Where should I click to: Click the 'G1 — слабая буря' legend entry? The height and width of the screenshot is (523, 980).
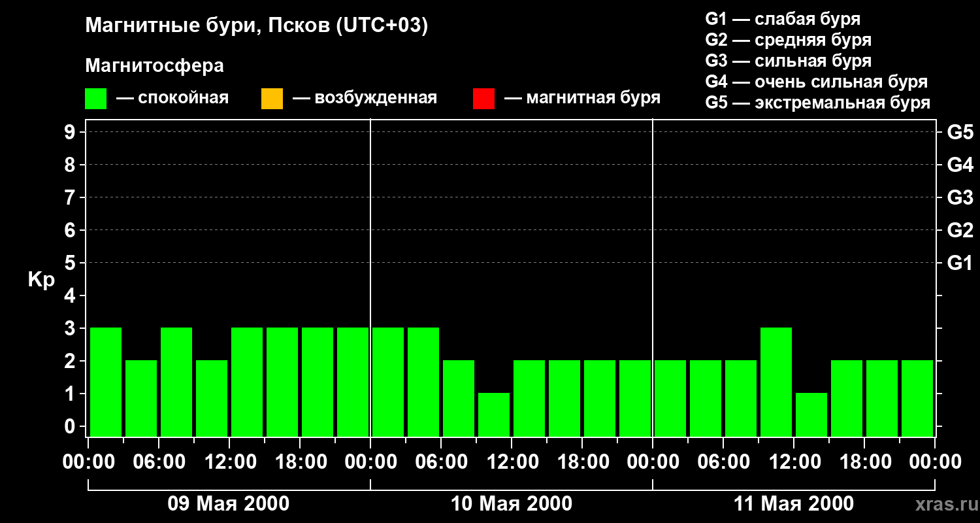783,19
